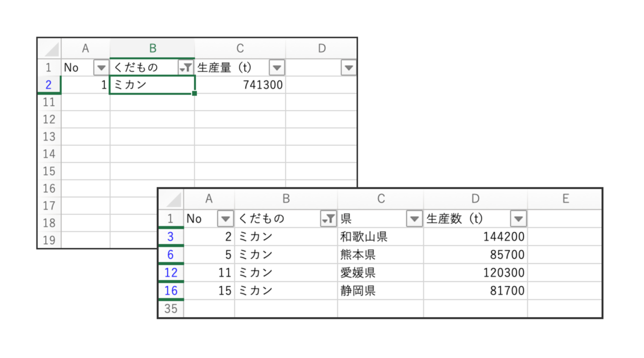Open the No filter in the second table
The width and height of the screenshot is (644, 358).
[x=225, y=218]
